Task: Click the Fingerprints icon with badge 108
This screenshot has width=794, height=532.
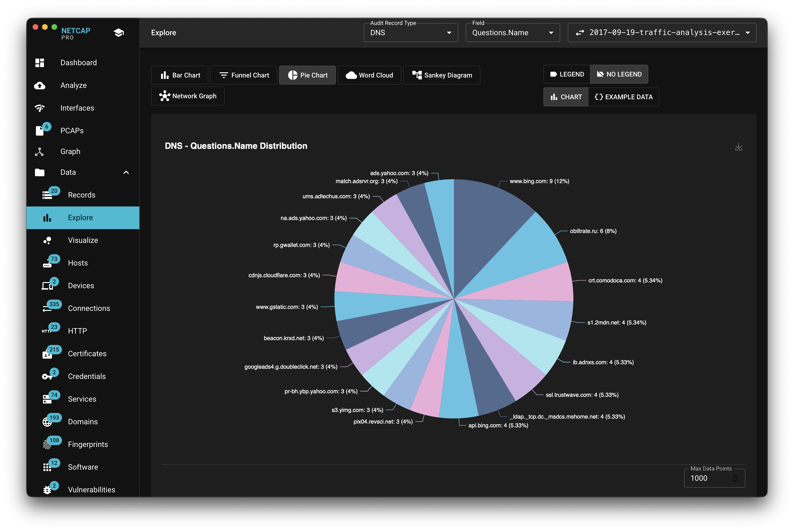Action: pyautogui.click(x=47, y=444)
